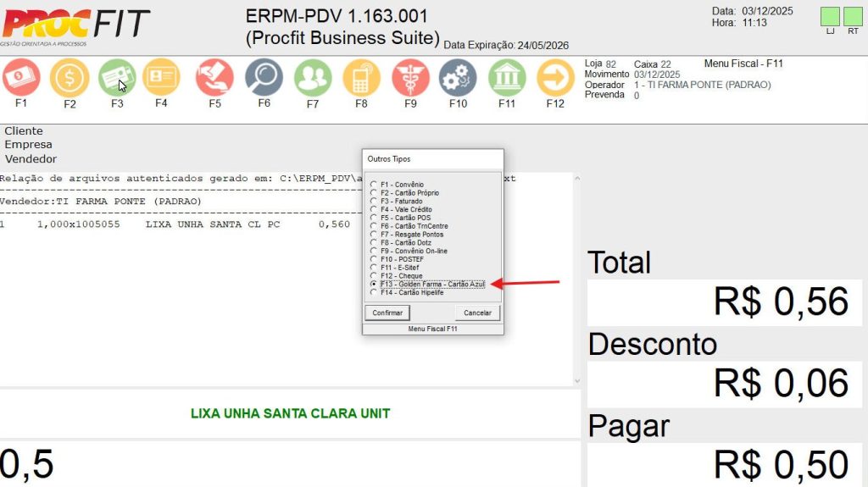The image size is (868, 487).
Task: Click the receipt list scroll-down arrow
Action: tap(577, 381)
